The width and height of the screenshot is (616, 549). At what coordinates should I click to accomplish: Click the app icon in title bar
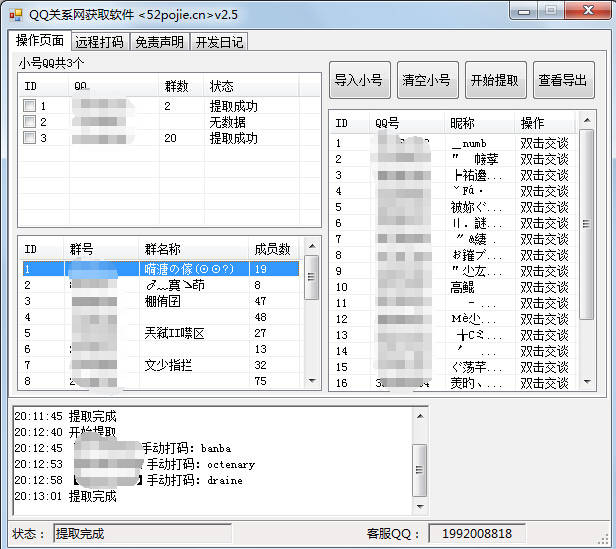[16, 15]
